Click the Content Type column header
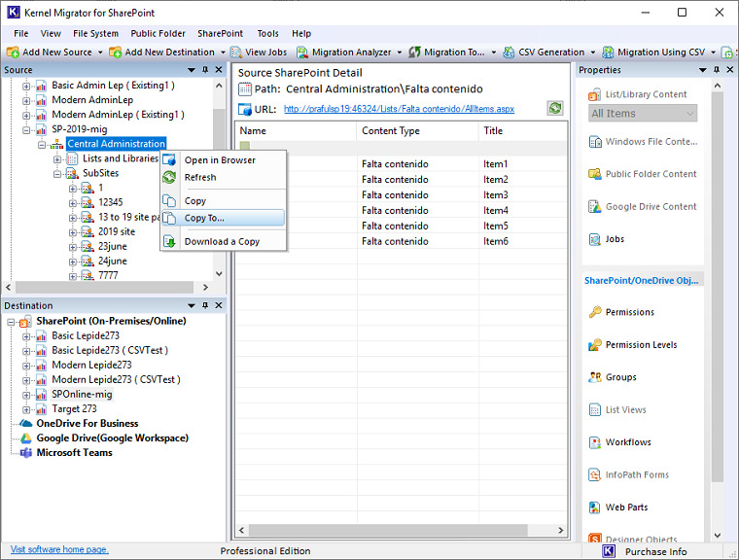The height and width of the screenshot is (560, 739). (x=417, y=131)
